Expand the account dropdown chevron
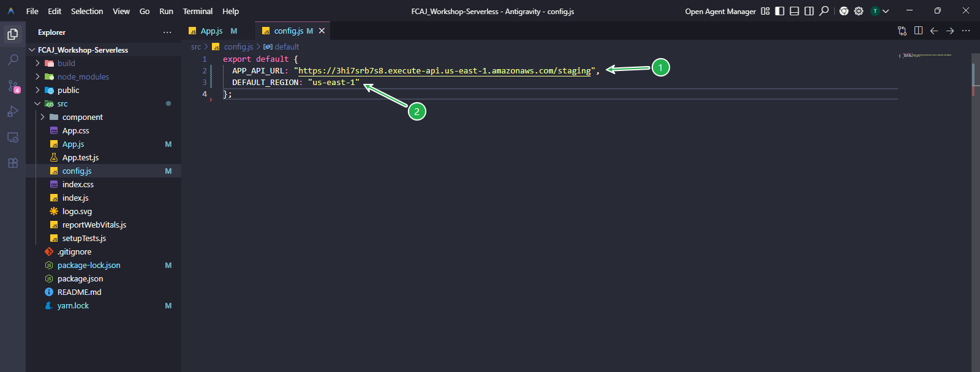 [886, 11]
